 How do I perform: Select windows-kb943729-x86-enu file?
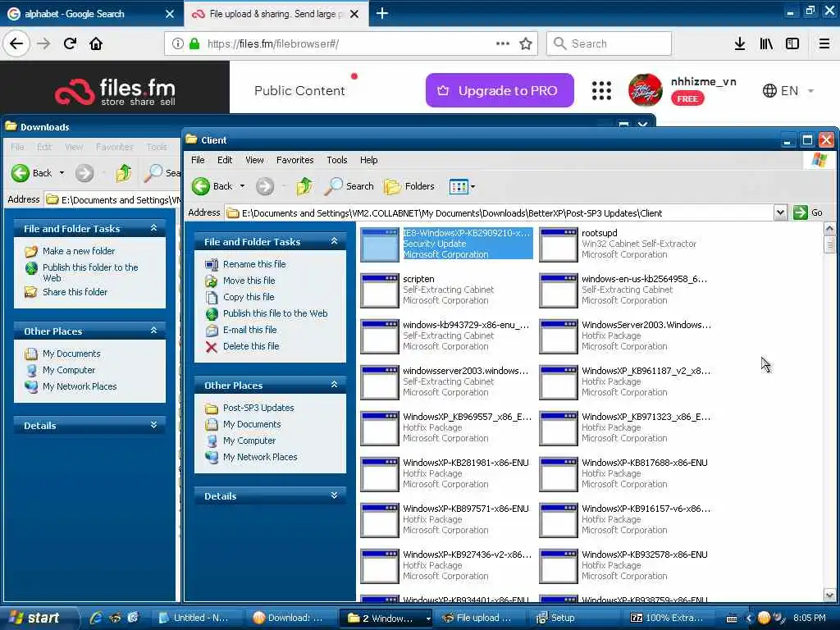point(445,336)
